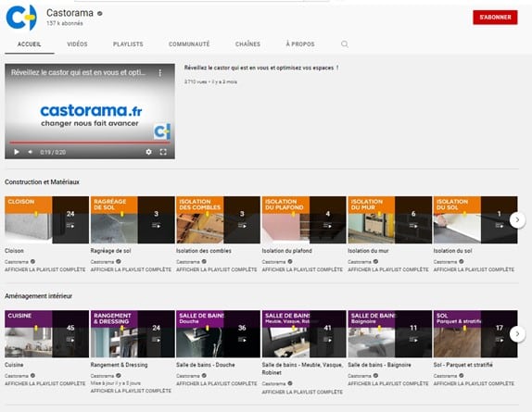Click the video progress bar
Viewport: 532px width, 412px height.
pos(90,143)
